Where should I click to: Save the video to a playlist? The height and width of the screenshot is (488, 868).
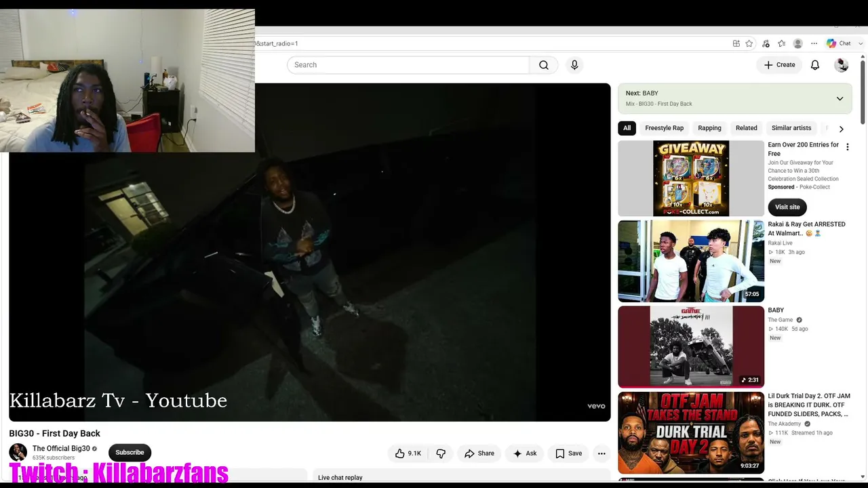[568, 453]
